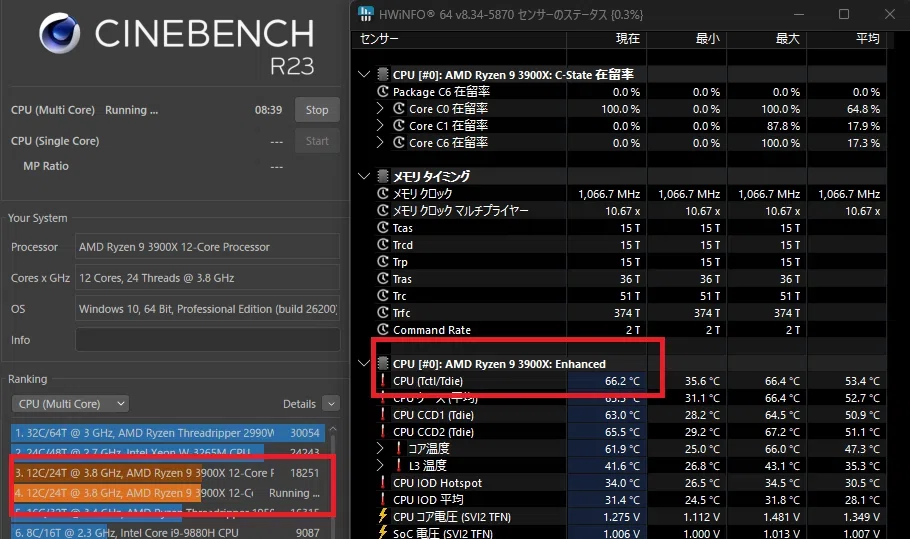Select ranking entry Ryzen 9 3900X 18251
Screen dimensions: 910x539
[168, 473]
